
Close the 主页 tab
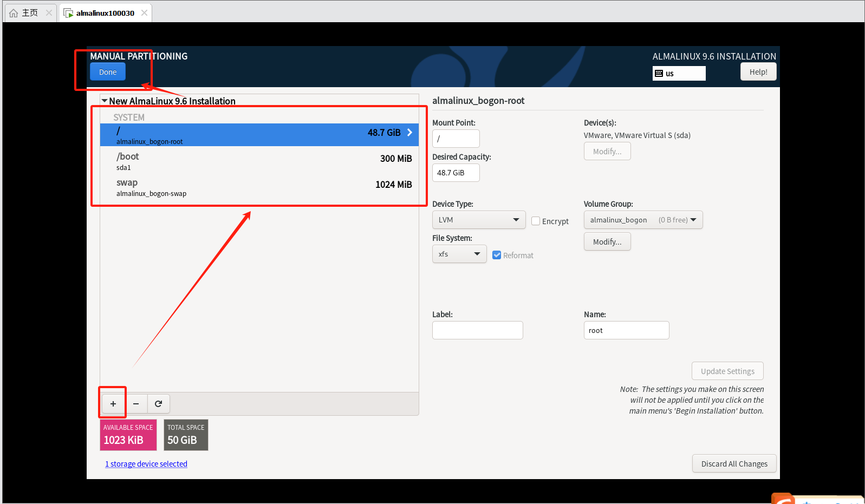(x=49, y=12)
